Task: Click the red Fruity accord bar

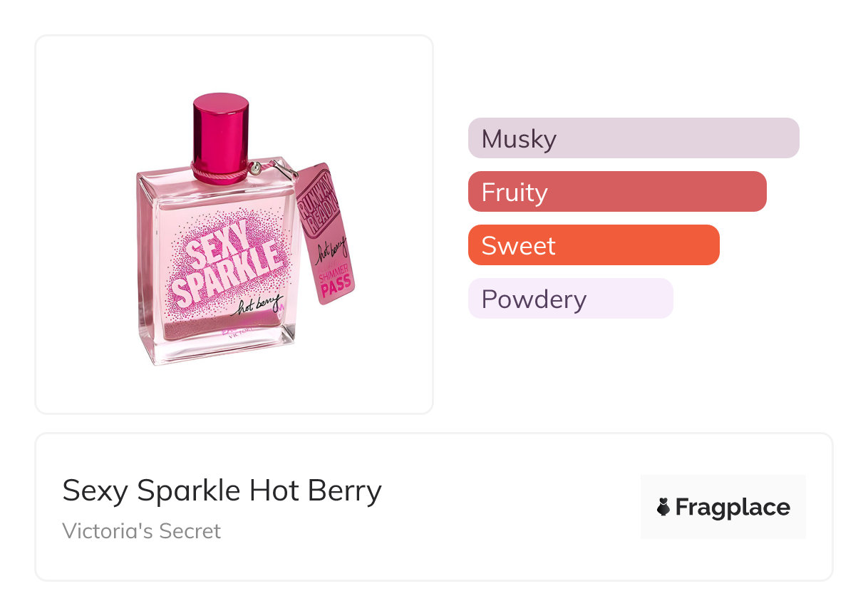Action: (x=616, y=192)
